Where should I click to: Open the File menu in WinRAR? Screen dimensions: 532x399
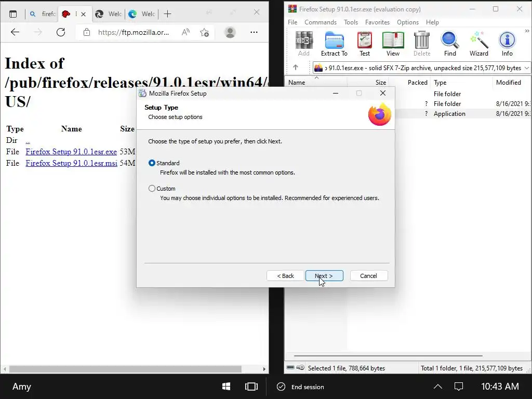click(x=292, y=22)
